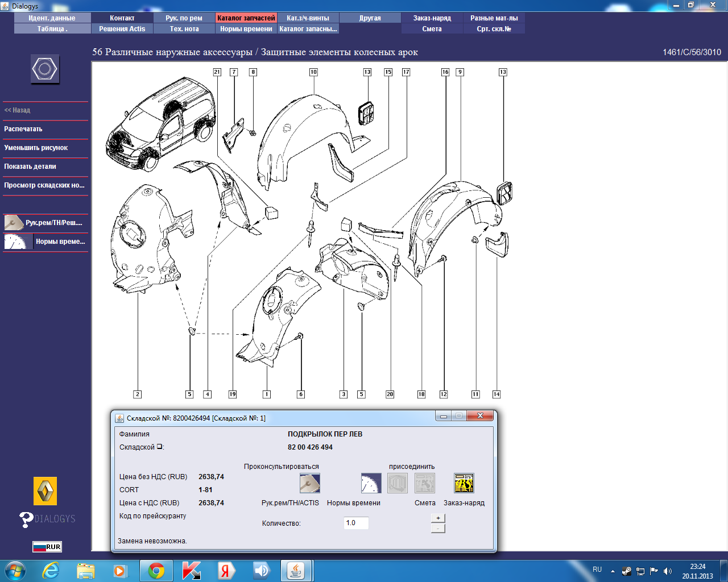The width and height of the screenshot is (728, 582).
Task: Click the << Назад link
Action: coord(17,110)
